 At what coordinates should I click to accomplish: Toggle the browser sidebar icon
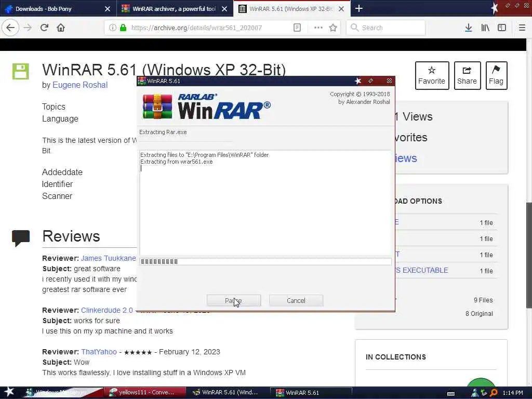(502, 28)
